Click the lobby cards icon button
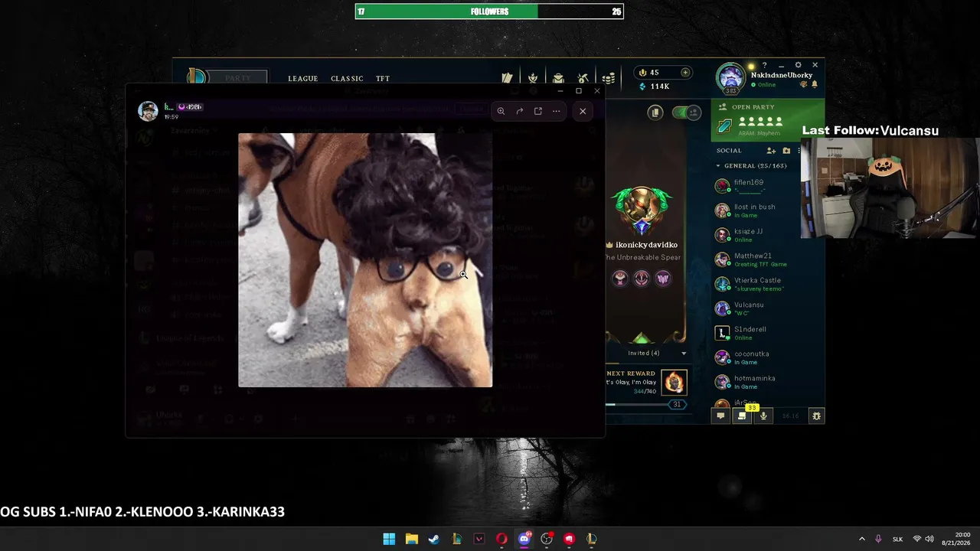Viewport: 980px width, 551px height. point(655,112)
